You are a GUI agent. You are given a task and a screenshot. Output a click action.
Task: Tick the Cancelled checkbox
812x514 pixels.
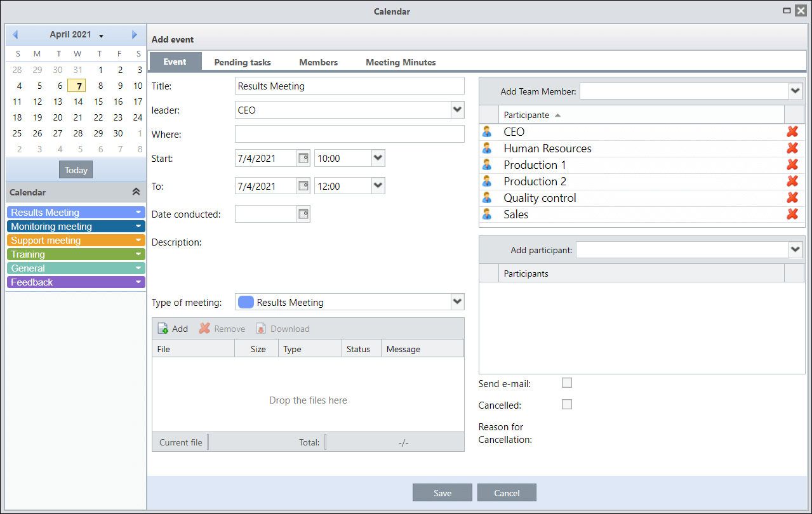pyautogui.click(x=567, y=404)
